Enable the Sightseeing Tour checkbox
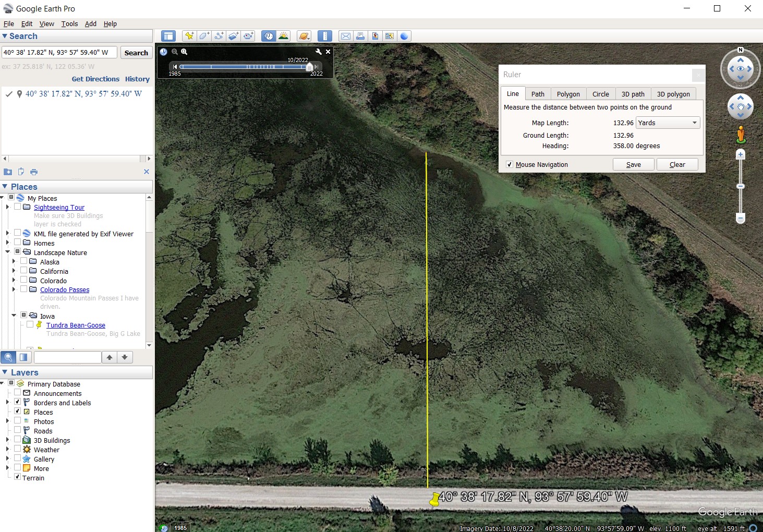This screenshot has height=532, width=763. click(x=17, y=207)
